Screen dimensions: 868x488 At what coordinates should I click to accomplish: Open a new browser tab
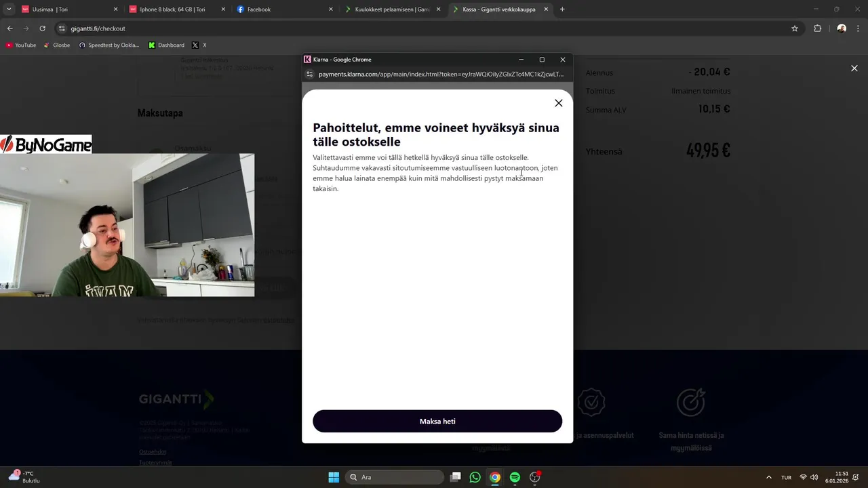click(x=562, y=9)
